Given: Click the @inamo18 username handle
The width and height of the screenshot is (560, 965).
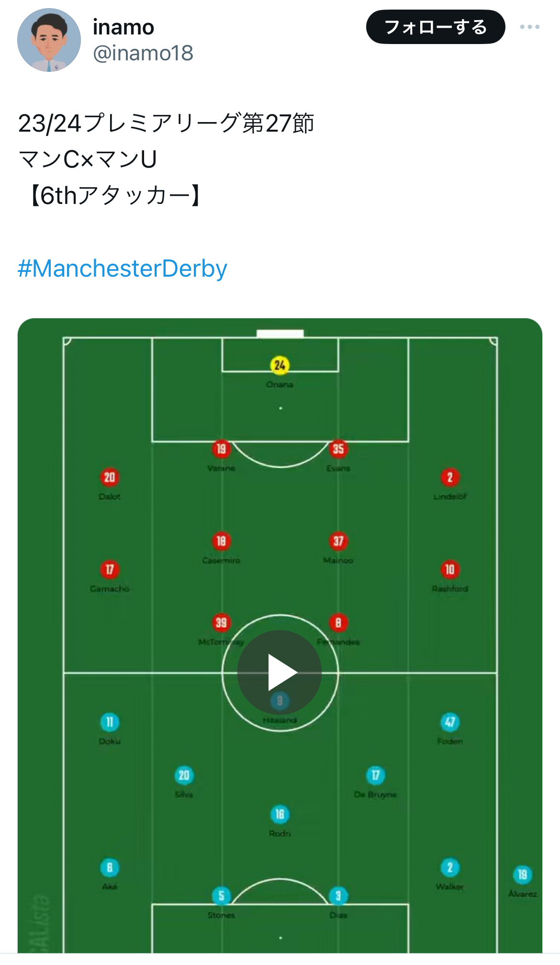Looking at the screenshot, I should (143, 53).
